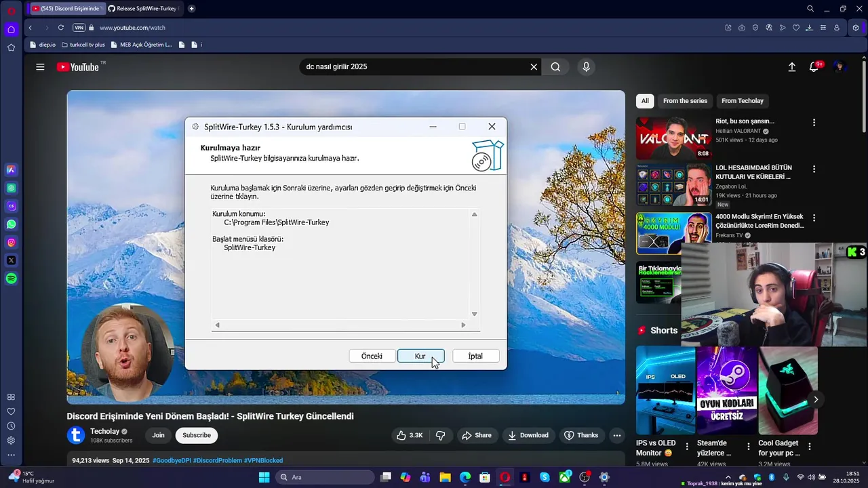Open X (Twitter) in Opera sidebar

(x=11, y=260)
